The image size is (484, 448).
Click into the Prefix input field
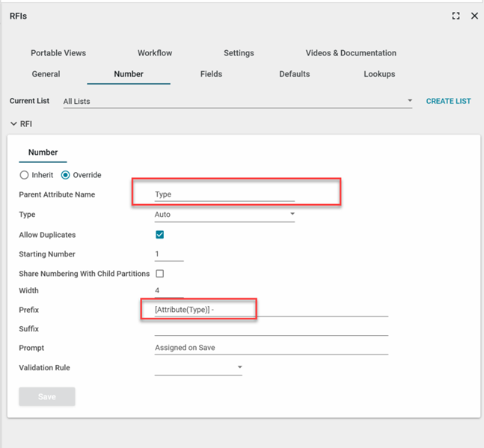coord(269,310)
